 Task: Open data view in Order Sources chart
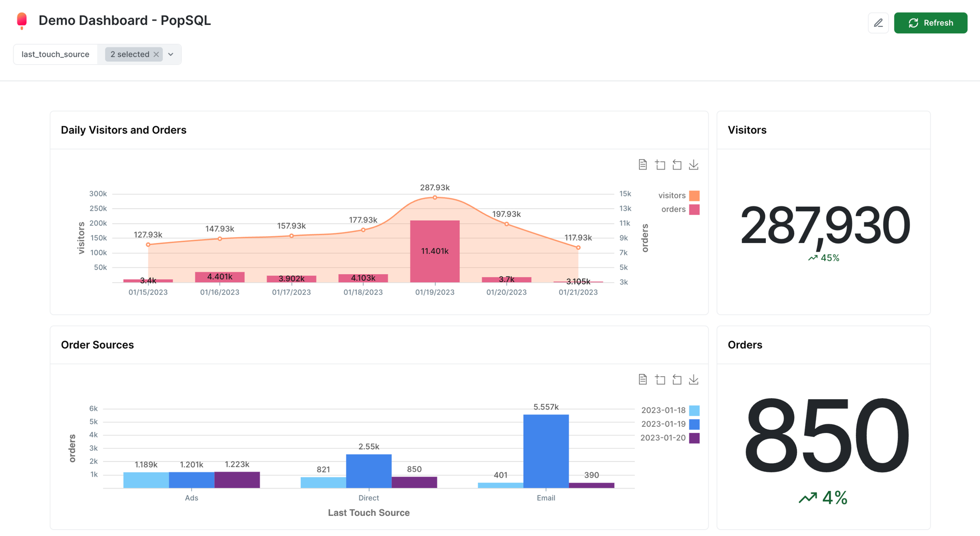tap(643, 379)
